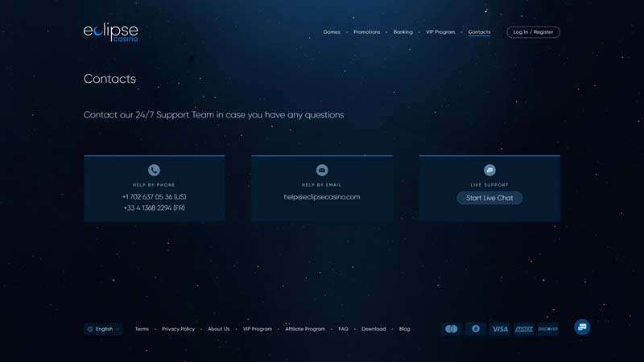Image resolution: width=644 pixels, height=362 pixels.
Task: Click the Mastercard payment icon
Action: click(x=452, y=329)
